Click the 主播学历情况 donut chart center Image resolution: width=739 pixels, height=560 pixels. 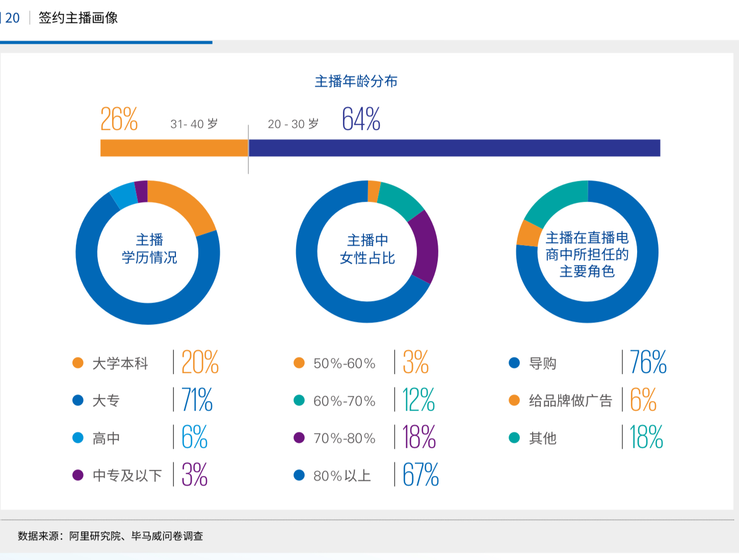149,249
